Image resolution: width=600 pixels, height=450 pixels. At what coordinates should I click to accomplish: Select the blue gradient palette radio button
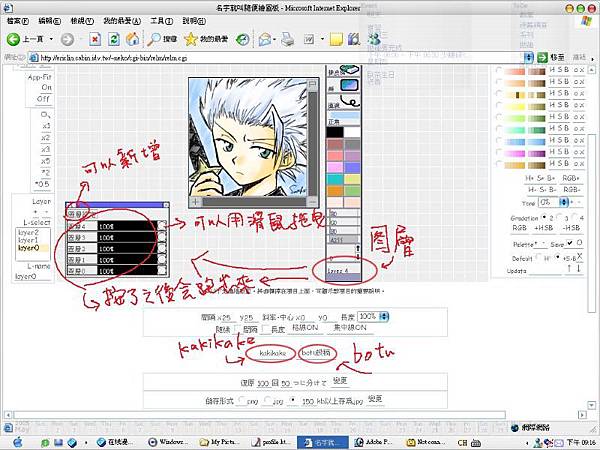pyautogui.click(x=499, y=141)
